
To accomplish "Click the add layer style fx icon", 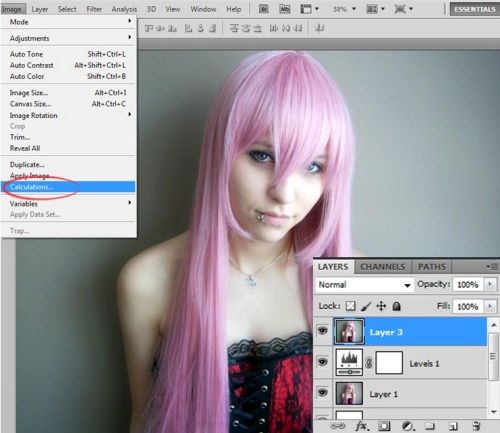I will (362, 426).
